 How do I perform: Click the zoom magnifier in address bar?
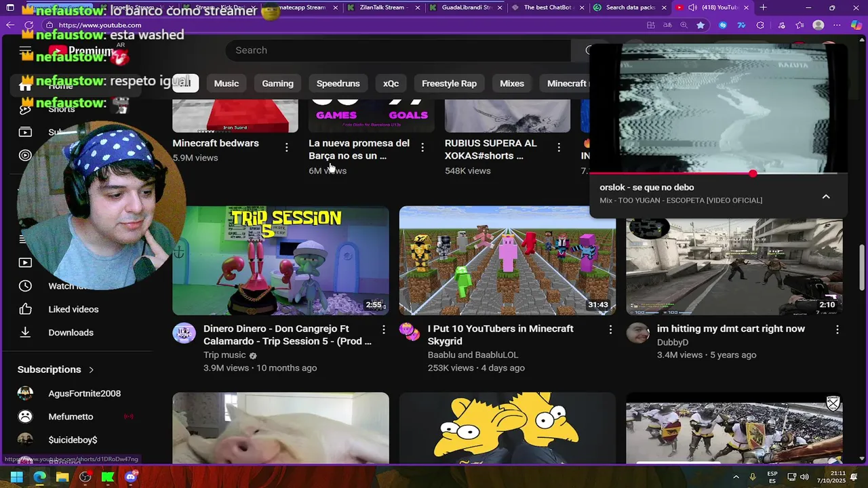(684, 25)
